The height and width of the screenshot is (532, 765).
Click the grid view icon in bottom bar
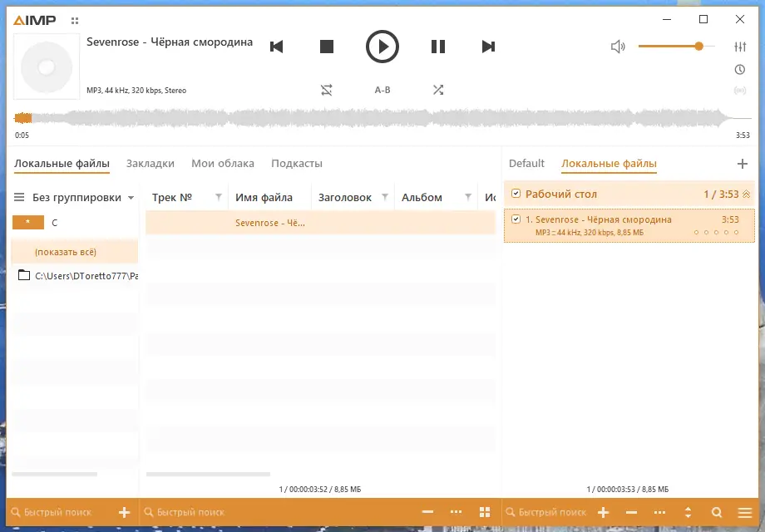point(485,512)
